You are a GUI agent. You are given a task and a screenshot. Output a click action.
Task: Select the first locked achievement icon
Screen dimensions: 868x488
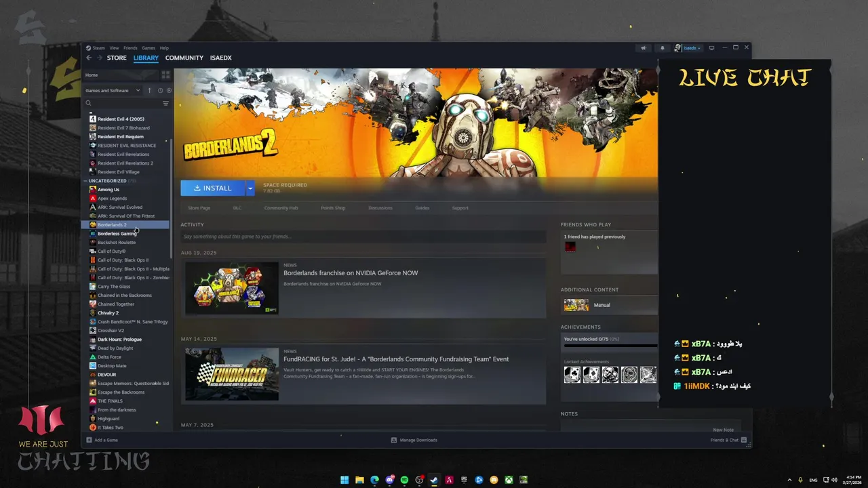[572, 375]
